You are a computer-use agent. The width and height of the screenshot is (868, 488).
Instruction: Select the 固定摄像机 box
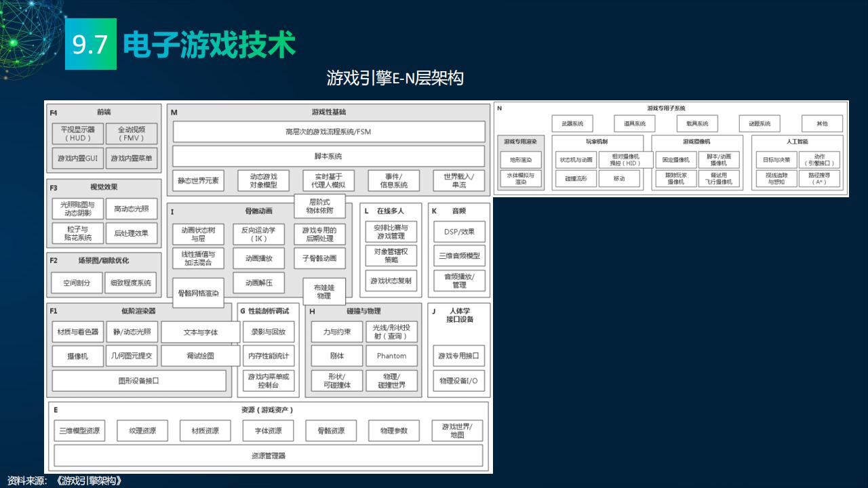coord(675,160)
